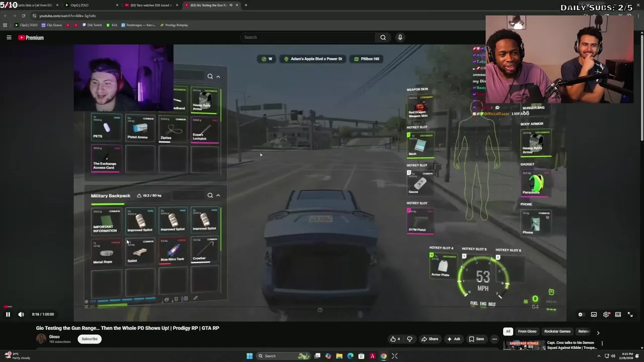Open Prodigy Roleplay bookmark
The height and width of the screenshot is (362, 644).
(174, 25)
